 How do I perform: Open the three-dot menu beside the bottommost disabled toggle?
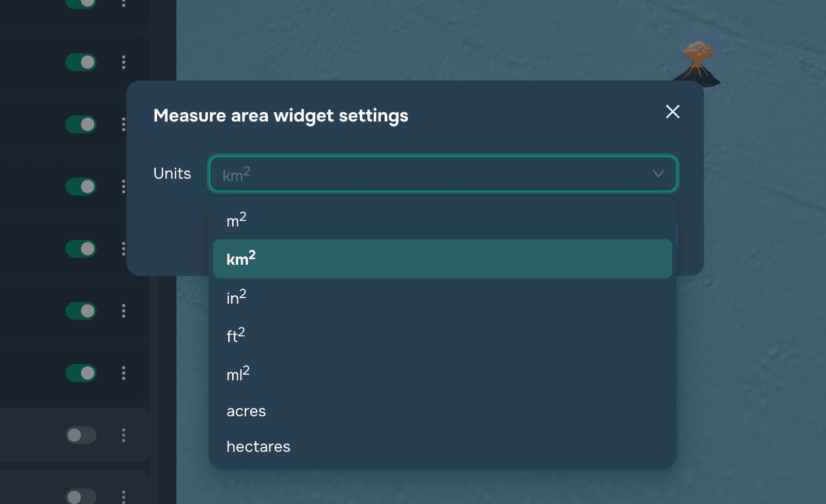[x=123, y=497]
